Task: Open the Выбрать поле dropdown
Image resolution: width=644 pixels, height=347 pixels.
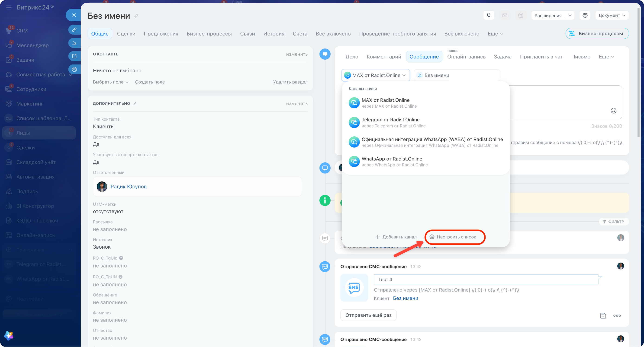Action: (110, 82)
